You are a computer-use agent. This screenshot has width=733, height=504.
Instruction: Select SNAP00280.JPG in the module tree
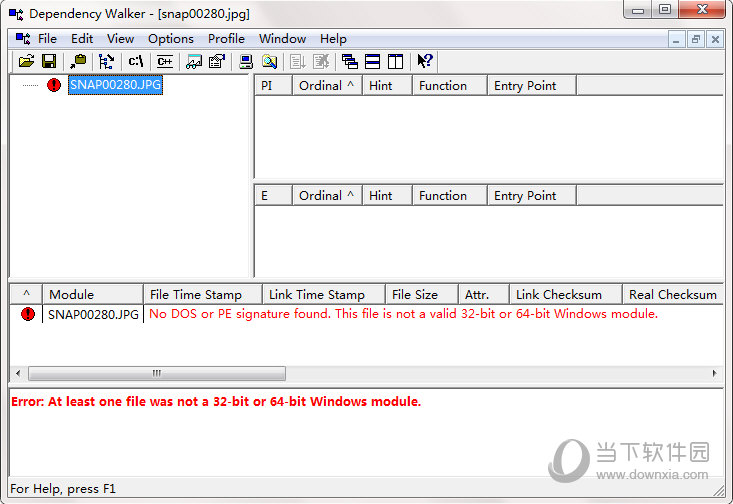click(115, 85)
